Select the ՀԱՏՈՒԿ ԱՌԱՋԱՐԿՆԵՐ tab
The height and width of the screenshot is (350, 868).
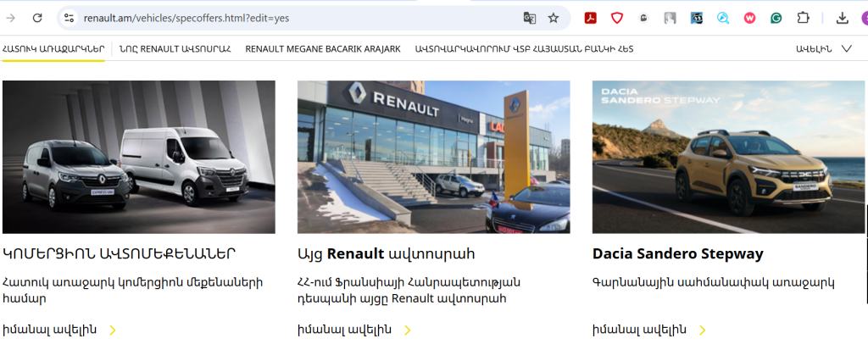[x=53, y=49]
